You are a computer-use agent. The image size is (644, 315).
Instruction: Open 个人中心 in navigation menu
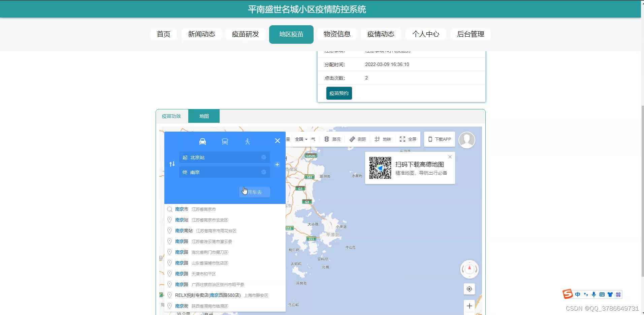pyautogui.click(x=426, y=34)
